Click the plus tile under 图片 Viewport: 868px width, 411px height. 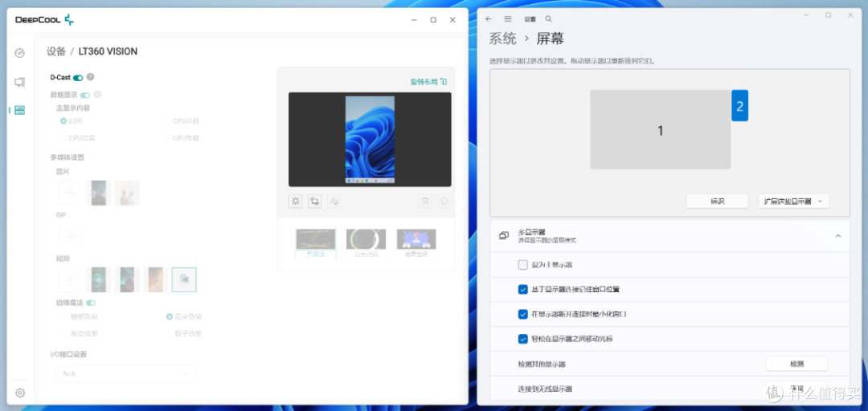(70, 193)
